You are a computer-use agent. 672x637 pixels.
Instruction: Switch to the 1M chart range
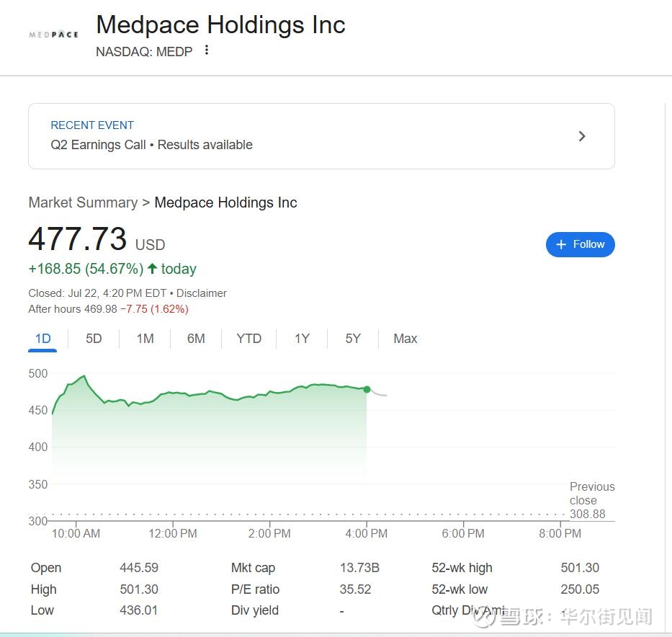pos(145,339)
